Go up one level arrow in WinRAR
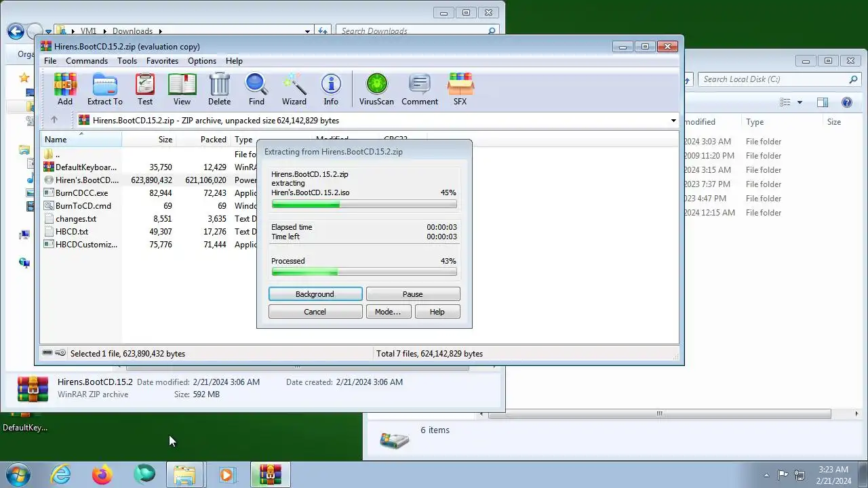The image size is (868, 488). tap(54, 120)
